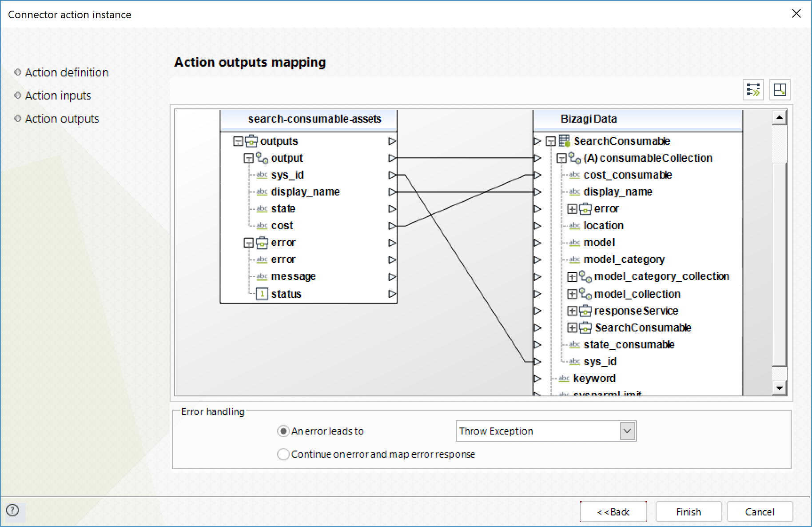Click the consumableCollection relationship icon

click(x=575, y=158)
